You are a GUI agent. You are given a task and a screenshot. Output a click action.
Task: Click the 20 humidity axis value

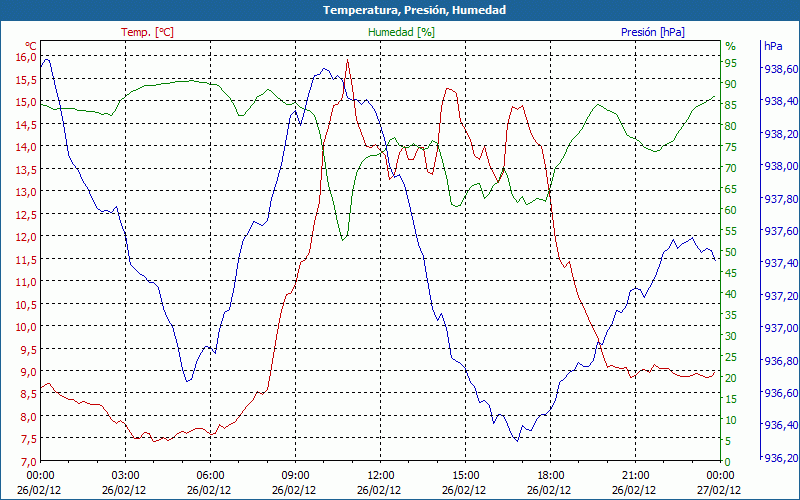point(731,378)
